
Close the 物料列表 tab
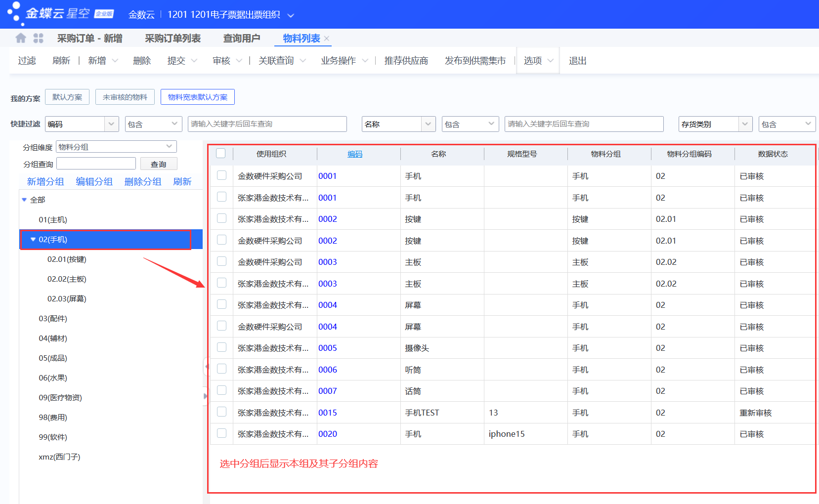click(x=327, y=39)
